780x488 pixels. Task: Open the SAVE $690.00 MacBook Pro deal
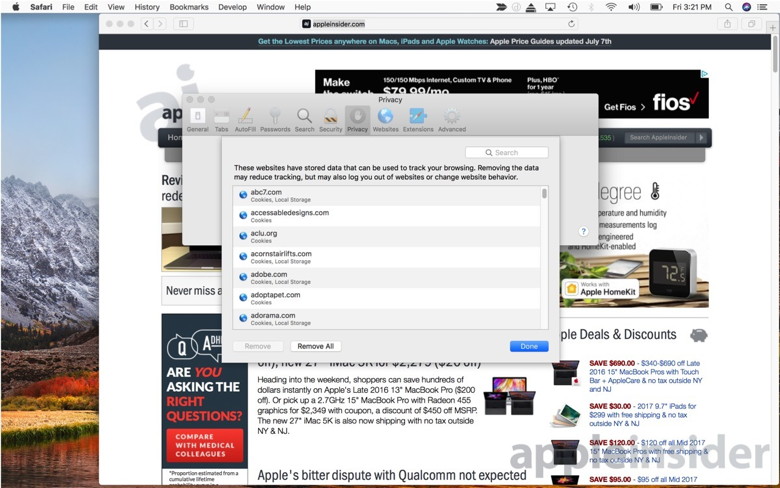[x=646, y=376]
